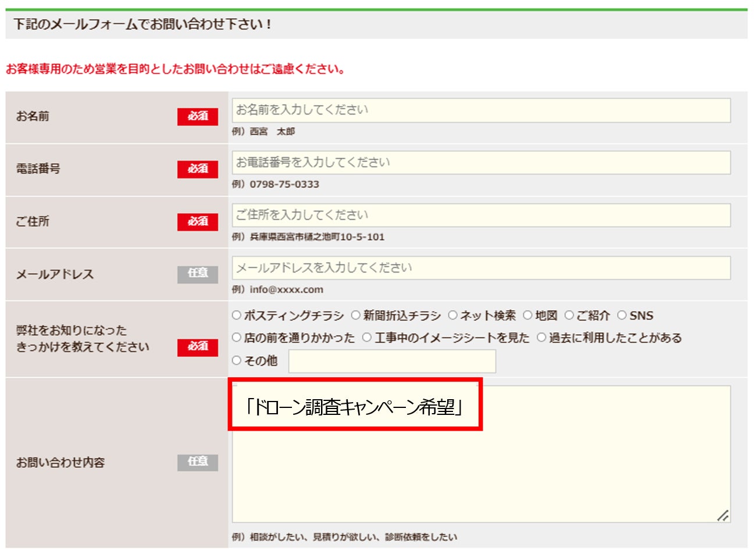756x559 pixels.
Task: Click the 必須 badge beside ご住所
Action: point(198,222)
